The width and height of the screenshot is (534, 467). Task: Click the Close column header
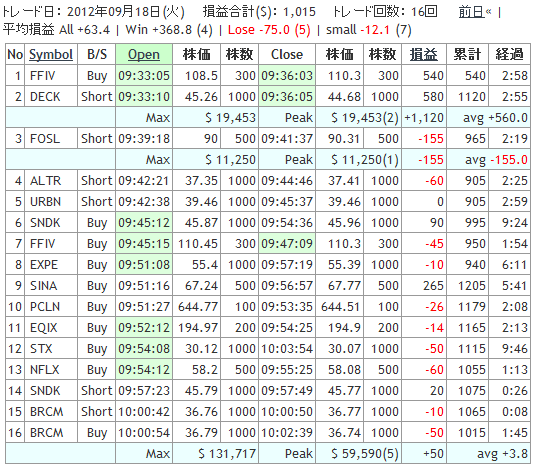tap(287, 55)
